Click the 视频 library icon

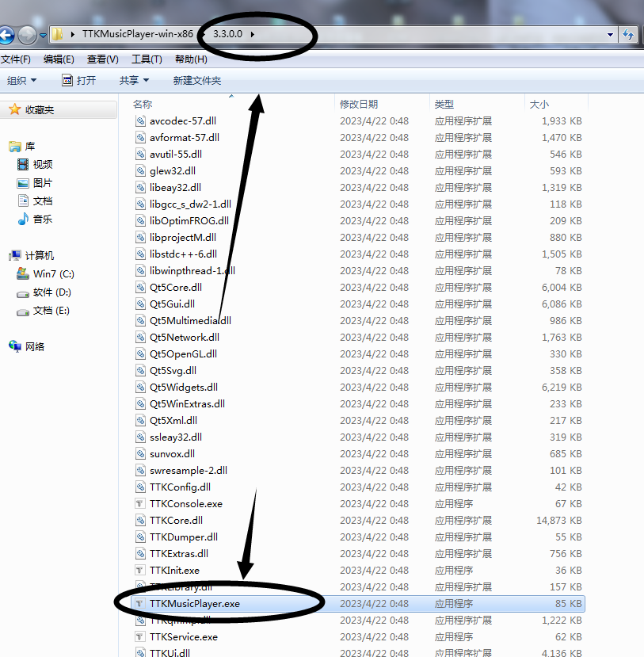click(x=23, y=165)
